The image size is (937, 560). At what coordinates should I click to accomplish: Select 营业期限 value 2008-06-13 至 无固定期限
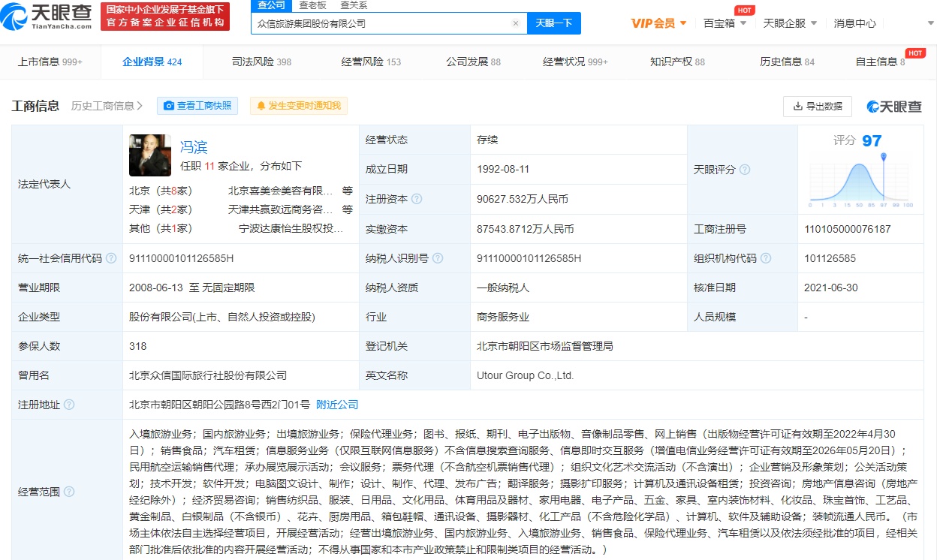point(192,288)
